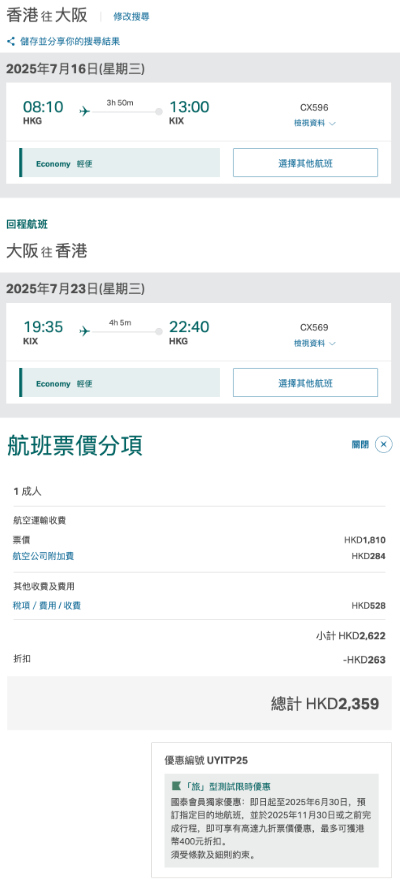Click the airplane icon on the CX569 flight
The width and height of the screenshot is (400, 889).
coord(85,331)
